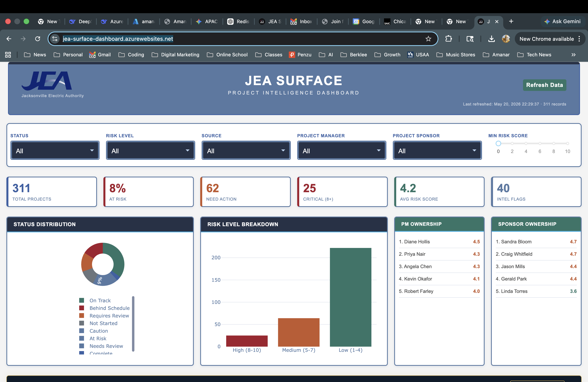
Task: Open the Status filter dropdown
Action: pyautogui.click(x=55, y=150)
